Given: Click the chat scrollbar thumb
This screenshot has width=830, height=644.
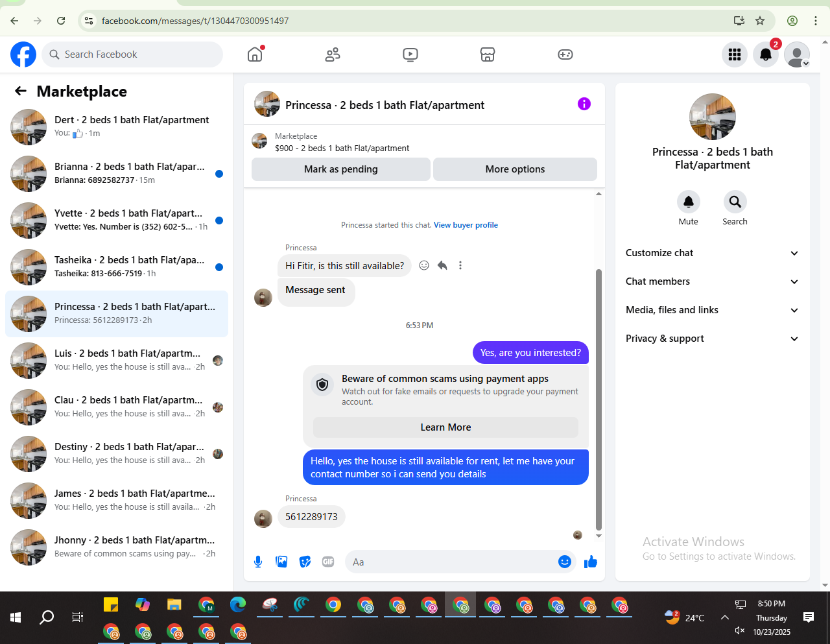Looking at the screenshot, I should (x=599, y=399).
